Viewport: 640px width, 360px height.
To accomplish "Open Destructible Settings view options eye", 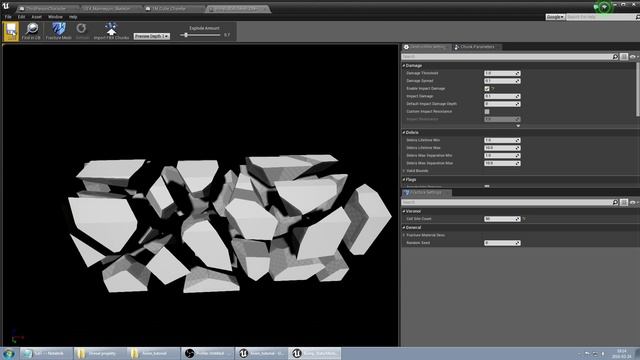I will click(x=633, y=57).
